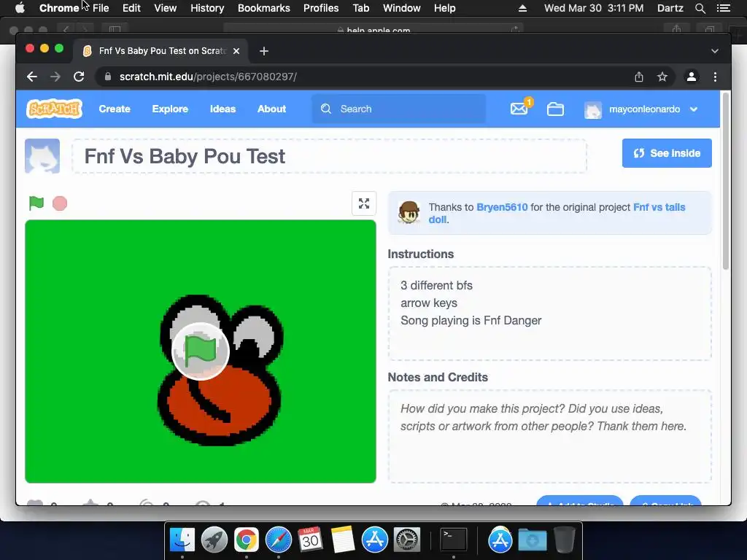The width and height of the screenshot is (747, 560).
Task: Click the address bar URL
Action: [x=208, y=77]
